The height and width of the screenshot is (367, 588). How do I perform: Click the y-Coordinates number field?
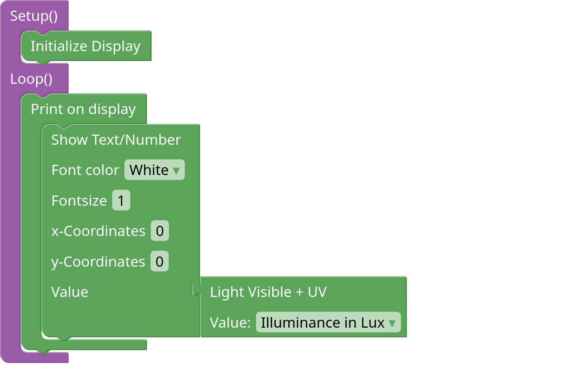tap(159, 262)
